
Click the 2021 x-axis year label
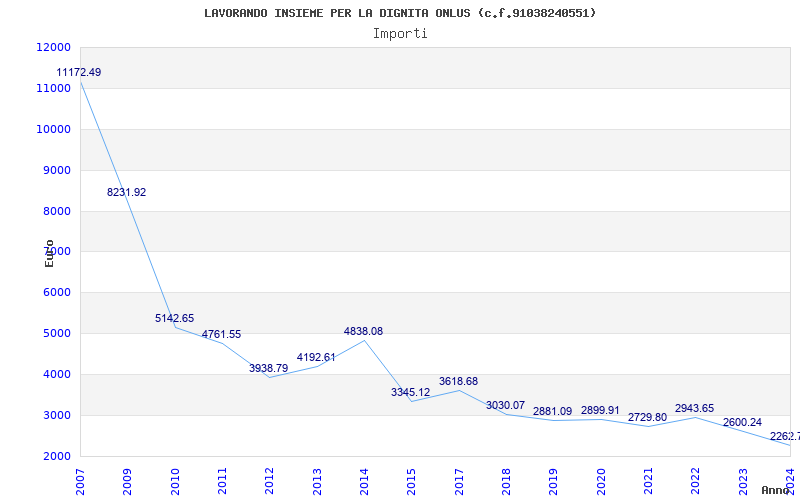click(647, 482)
